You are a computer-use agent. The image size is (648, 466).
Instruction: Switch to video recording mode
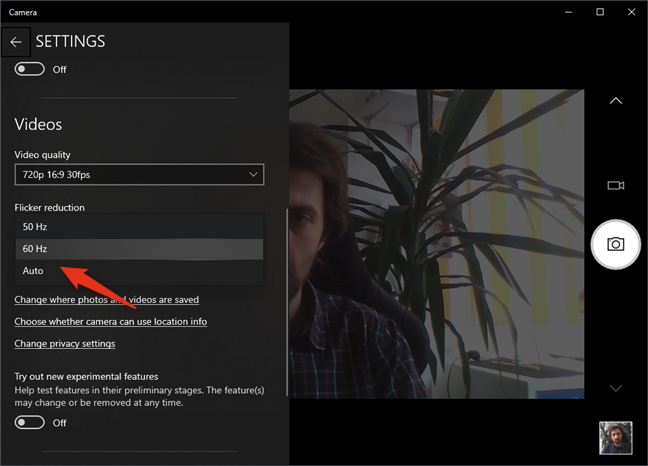point(615,185)
